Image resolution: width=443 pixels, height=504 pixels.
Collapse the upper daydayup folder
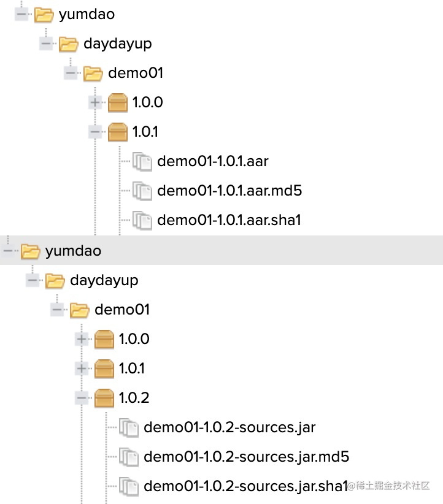(x=45, y=44)
